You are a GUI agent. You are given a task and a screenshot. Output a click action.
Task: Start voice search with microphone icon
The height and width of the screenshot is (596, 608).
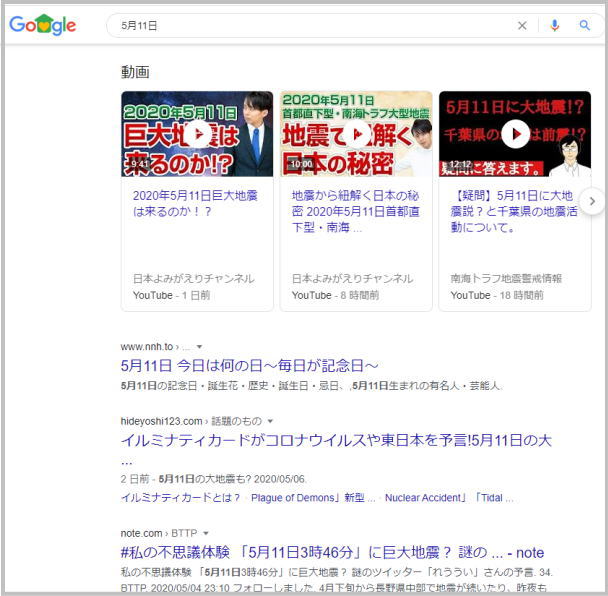pos(555,26)
